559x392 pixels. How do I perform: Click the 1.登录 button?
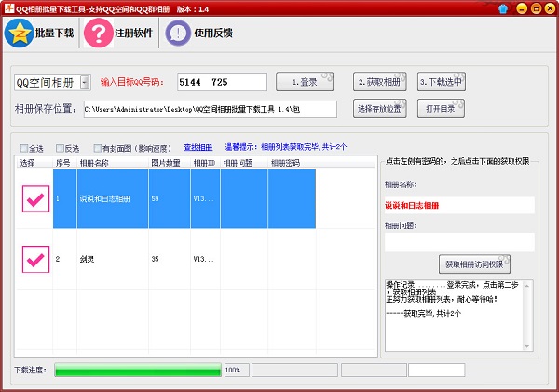coord(305,82)
